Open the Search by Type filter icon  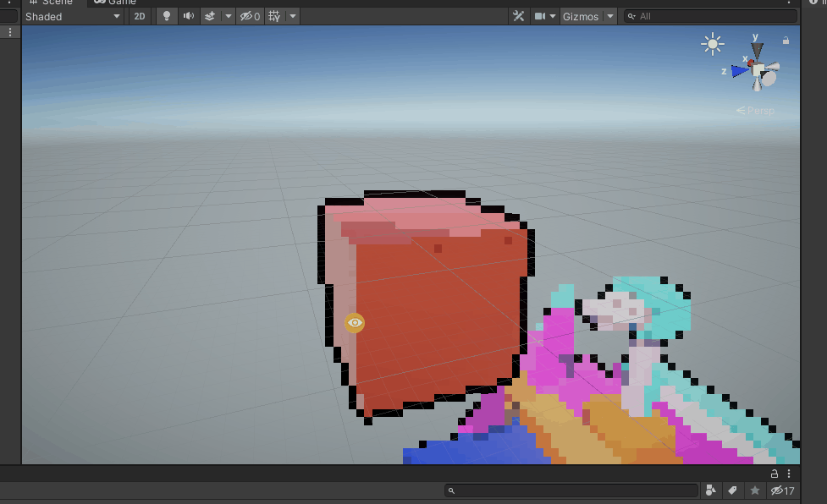(x=710, y=490)
